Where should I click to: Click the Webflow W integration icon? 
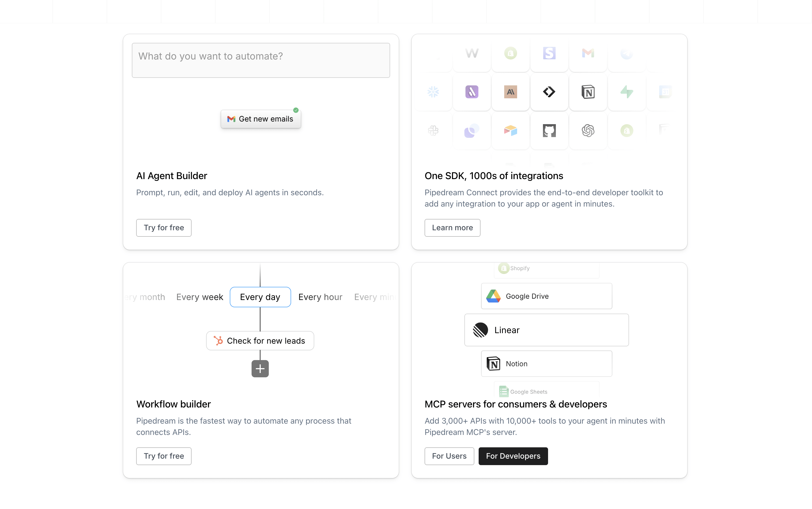pos(472,53)
